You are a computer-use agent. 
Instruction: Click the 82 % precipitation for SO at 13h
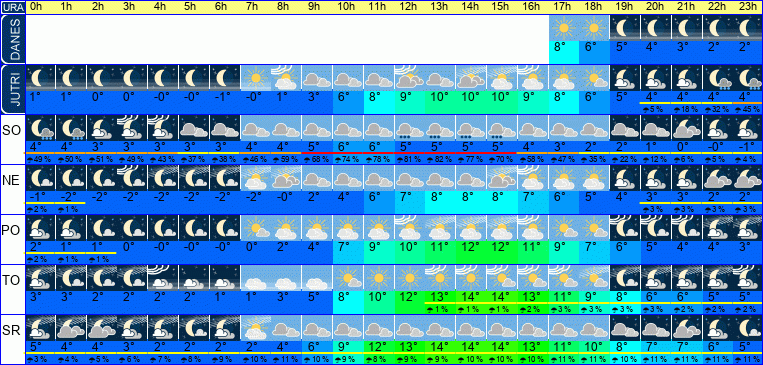[x=439, y=159]
